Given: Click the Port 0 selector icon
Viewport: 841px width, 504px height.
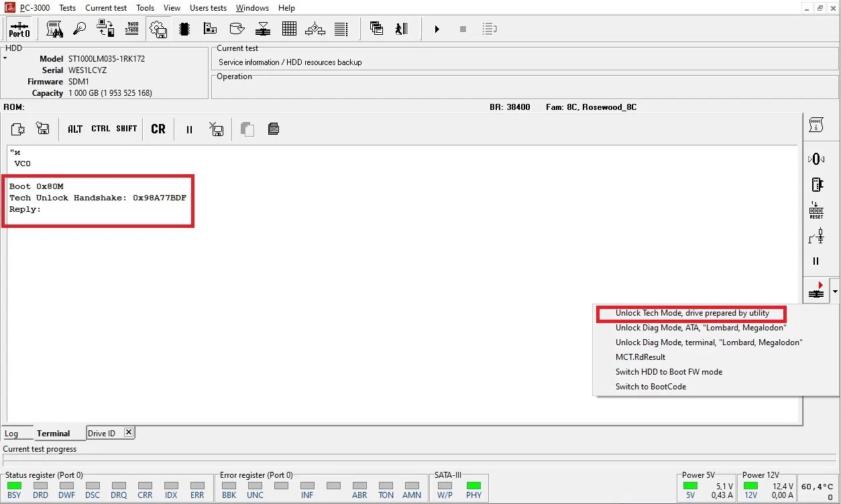Looking at the screenshot, I should tap(19, 29).
